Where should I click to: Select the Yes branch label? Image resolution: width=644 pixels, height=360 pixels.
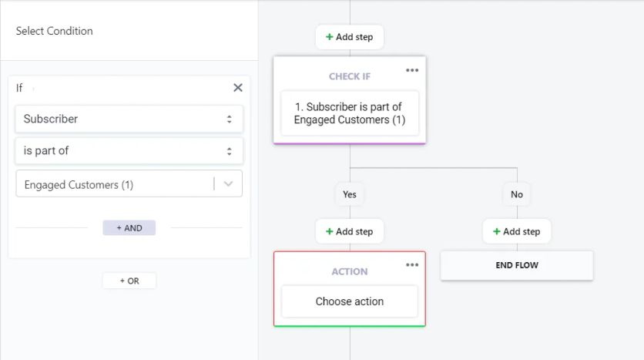(x=350, y=194)
